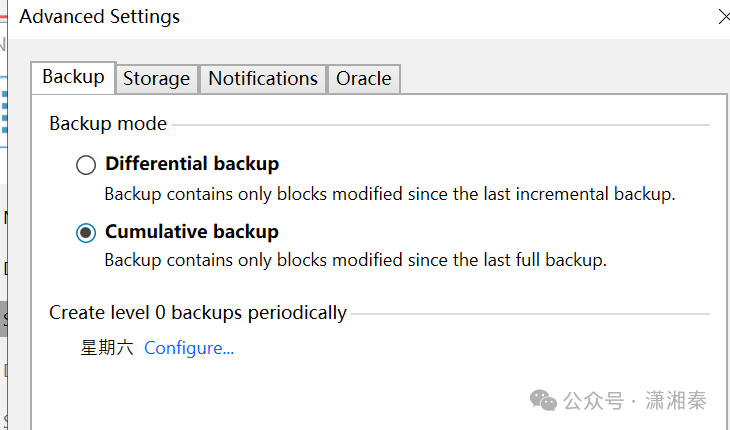Screen dimensions: 730x430
Task: Go to the Notifications tab
Action: click(x=263, y=79)
